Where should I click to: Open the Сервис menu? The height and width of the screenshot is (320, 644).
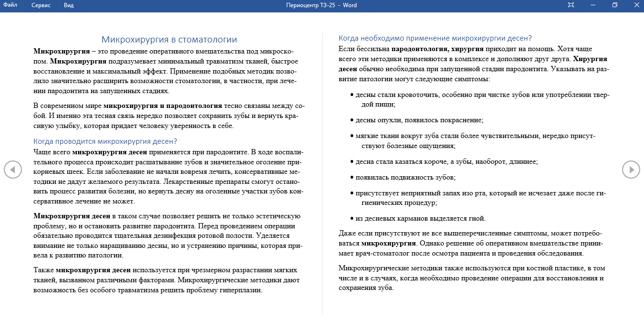coord(41,5)
